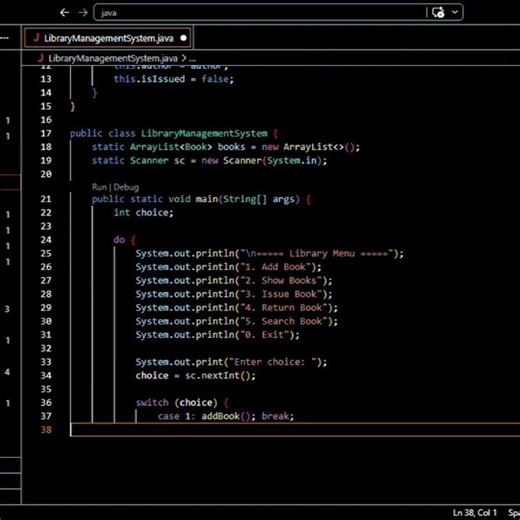Click the unsaved dot on the LibraryManagementSystem.java tab

pyautogui.click(x=183, y=38)
